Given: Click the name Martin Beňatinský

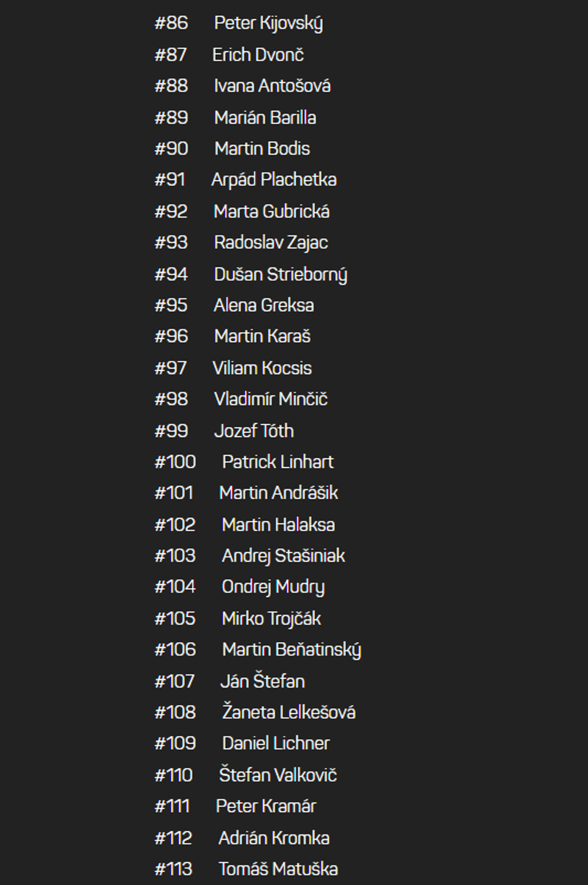Looking at the screenshot, I should [x=291, y=650].
